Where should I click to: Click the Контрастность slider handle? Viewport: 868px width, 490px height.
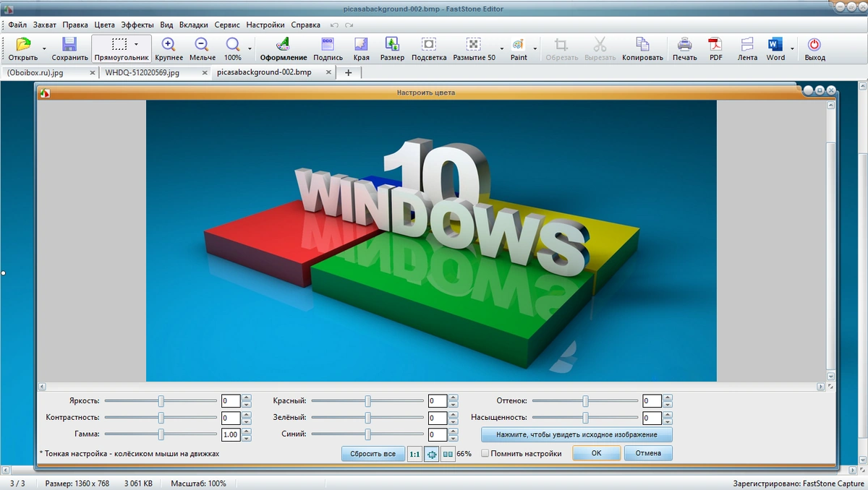coord(161,418)
